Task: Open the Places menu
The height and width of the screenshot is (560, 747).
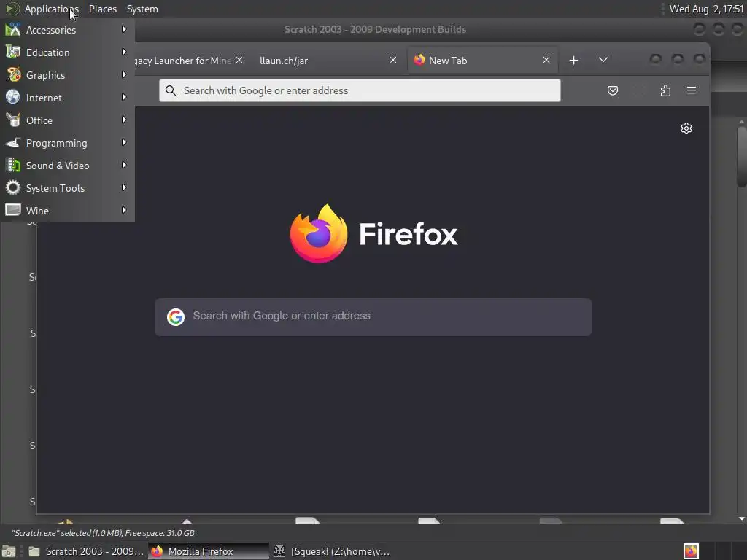Action: point(103,9)
